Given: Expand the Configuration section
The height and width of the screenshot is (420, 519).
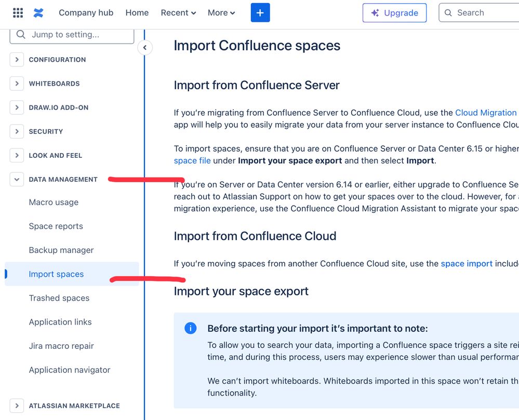Looking at the screenshot, I should coord(17,60).
